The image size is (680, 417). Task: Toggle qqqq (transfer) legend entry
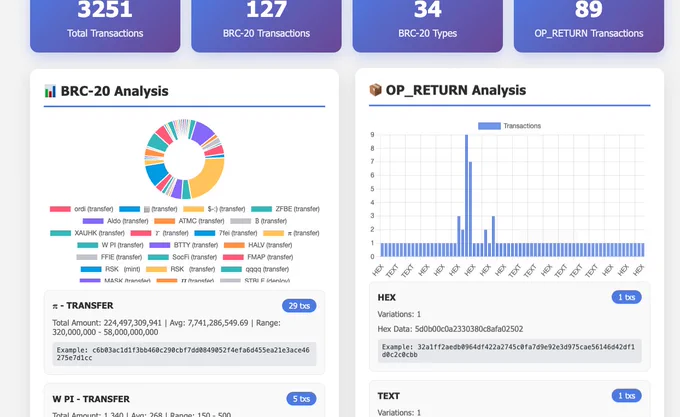255,270
